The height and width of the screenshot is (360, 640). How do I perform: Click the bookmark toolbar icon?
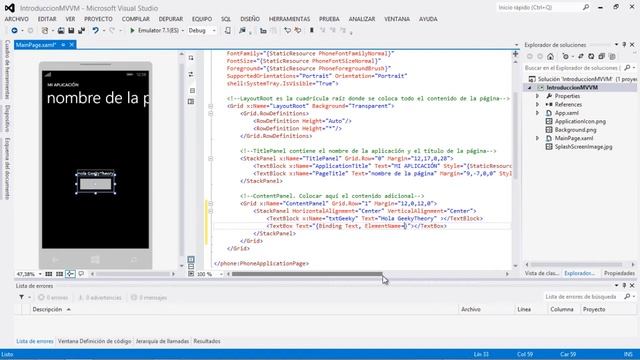(312, 31)
